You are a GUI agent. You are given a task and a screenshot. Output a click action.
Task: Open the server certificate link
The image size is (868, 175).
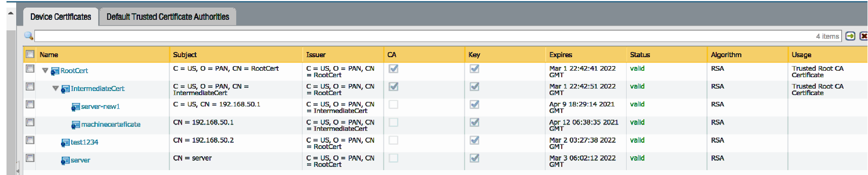point(80,160)
